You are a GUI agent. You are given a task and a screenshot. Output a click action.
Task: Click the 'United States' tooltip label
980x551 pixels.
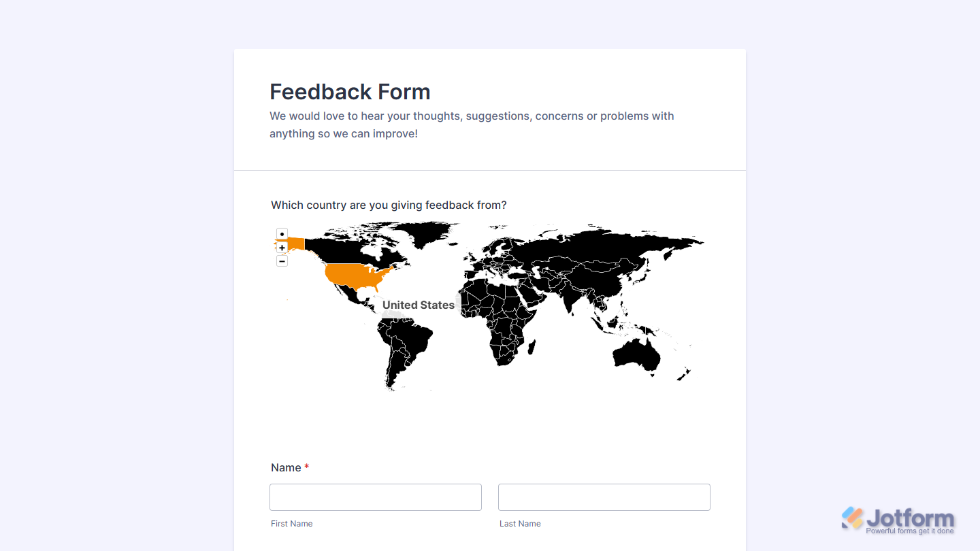419,305
